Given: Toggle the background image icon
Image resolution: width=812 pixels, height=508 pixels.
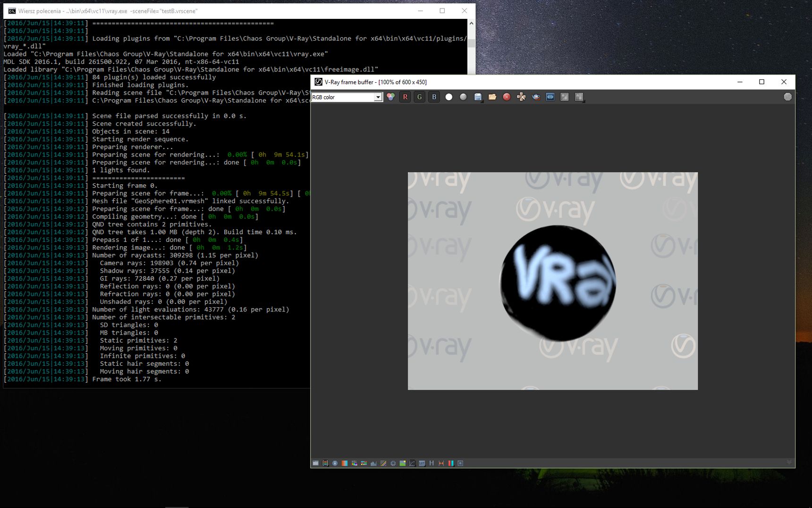Looking at the screenshot, I should pos(403,463).
